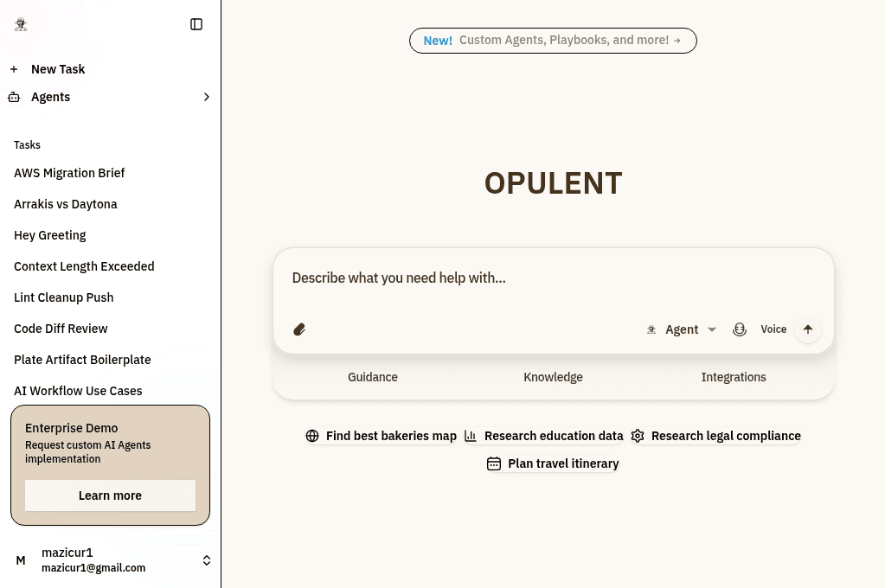This screenshot has height=588, width=885.
Task: Click the paperclip attachment icon
Action: (299, 329)
